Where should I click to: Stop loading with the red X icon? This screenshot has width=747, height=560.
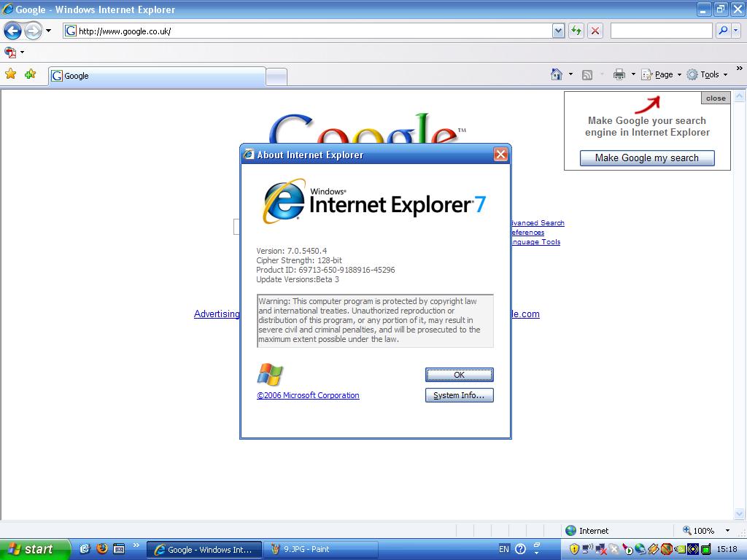point(595,31)
